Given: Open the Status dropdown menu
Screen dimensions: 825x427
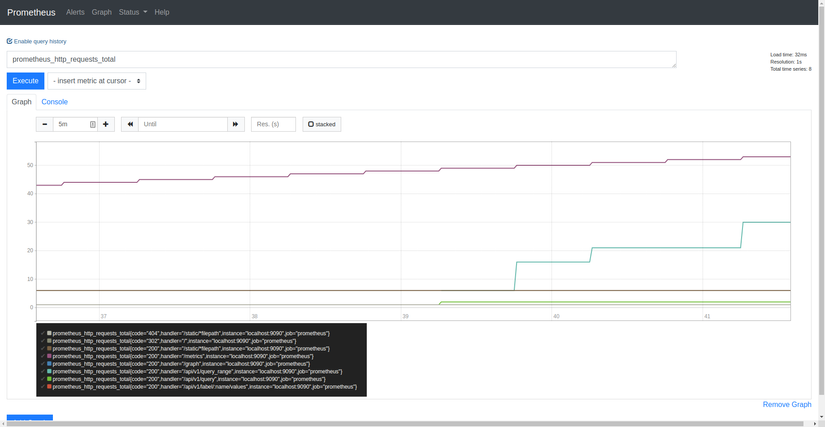Looking at the screenshot, I should pos(133,12).
